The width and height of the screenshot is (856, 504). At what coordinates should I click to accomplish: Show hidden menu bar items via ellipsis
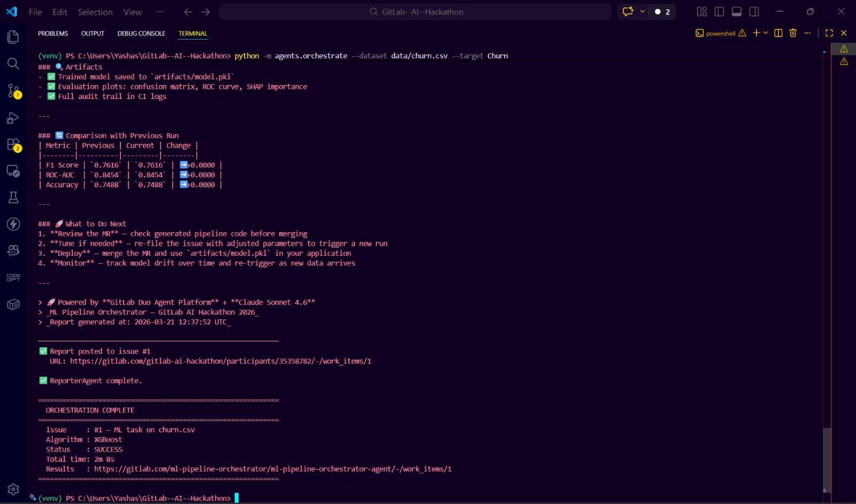[x=160, y=12]
